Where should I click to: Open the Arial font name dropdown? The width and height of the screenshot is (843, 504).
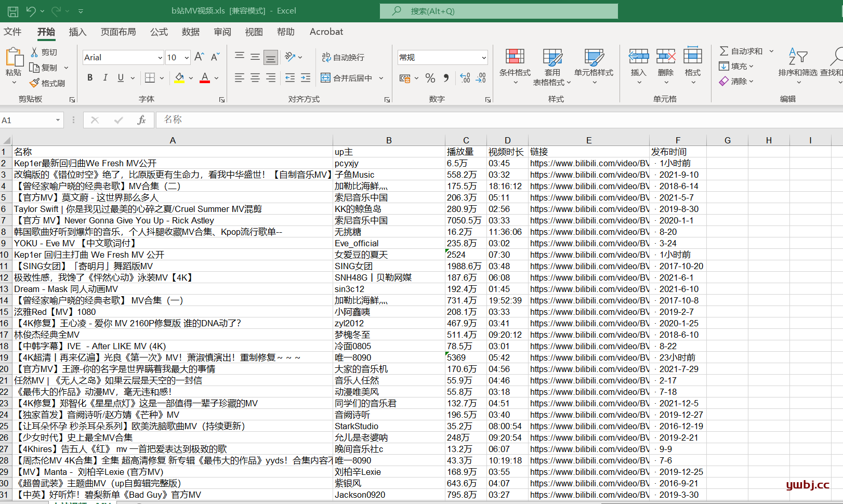tap(160, 58)
